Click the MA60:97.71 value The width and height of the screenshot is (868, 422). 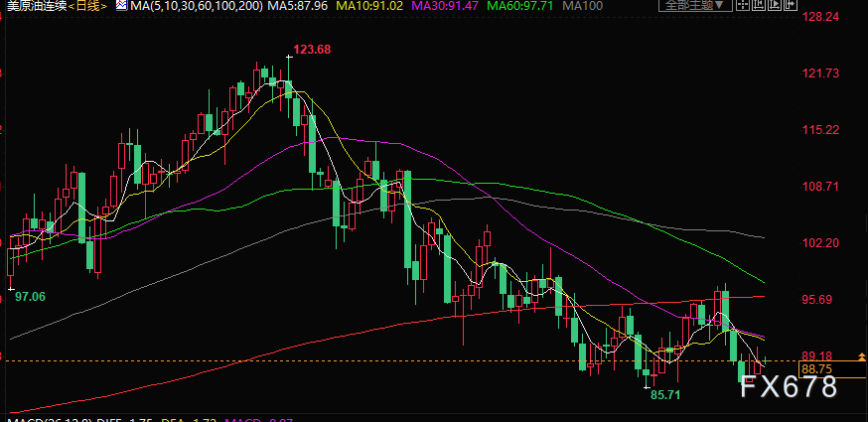pos(521,7)
